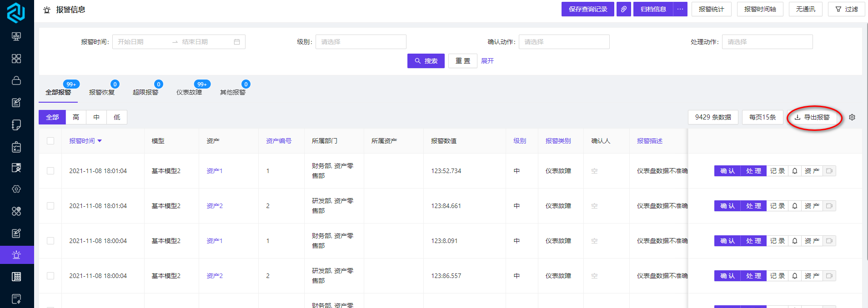The width and height of the screenshot is (868, 308).
Task: Click camera video icon for 123:86.557 row
Action: click(x=829, y=276)
